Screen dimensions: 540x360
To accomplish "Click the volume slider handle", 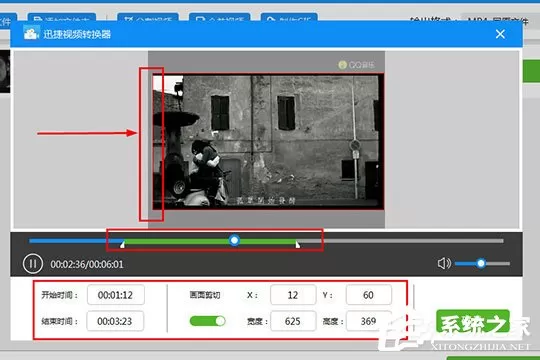I will click(481, 264).
